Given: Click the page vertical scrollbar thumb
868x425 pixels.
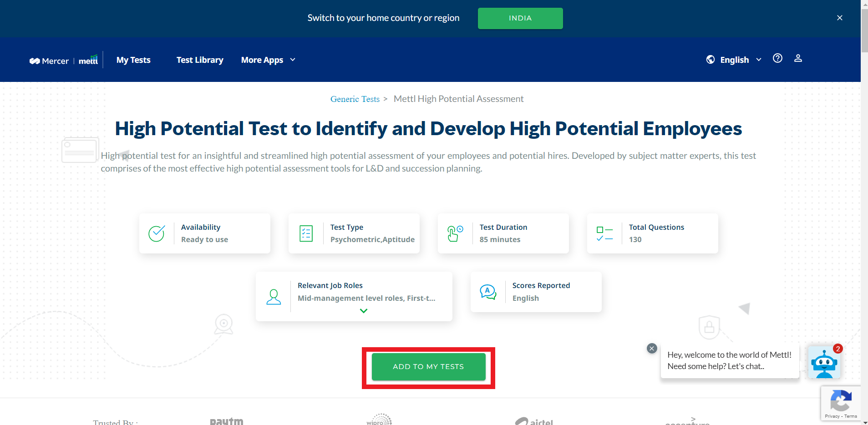Looking at the screenshot, I should tap(864, 30).
